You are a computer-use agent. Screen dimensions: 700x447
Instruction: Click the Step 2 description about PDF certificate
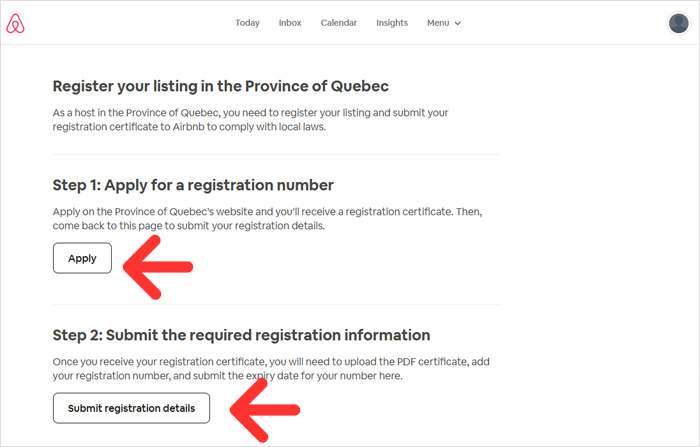(x=271, y=369)
